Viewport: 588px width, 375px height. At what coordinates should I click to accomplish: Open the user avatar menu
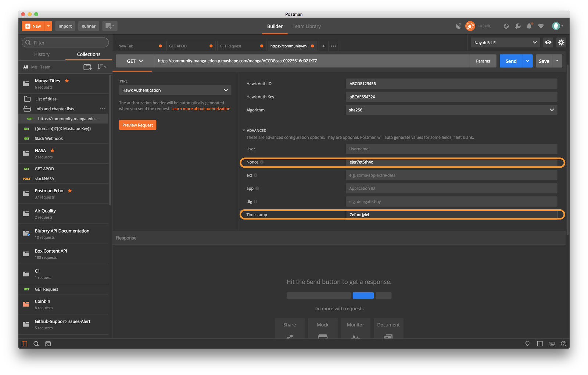tap(557, 26)
